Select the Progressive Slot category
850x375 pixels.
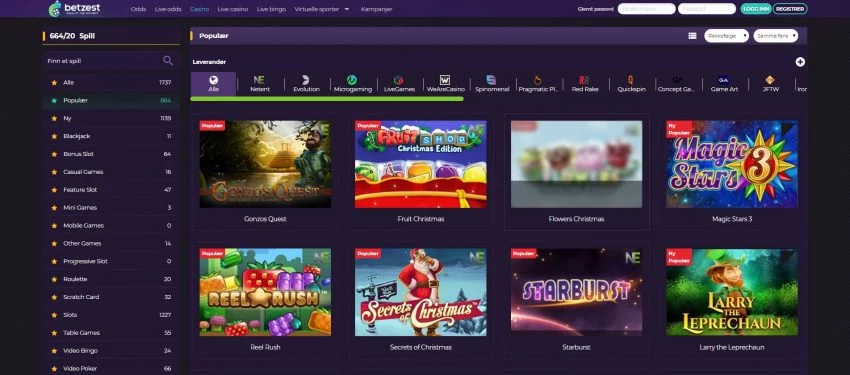111,261
